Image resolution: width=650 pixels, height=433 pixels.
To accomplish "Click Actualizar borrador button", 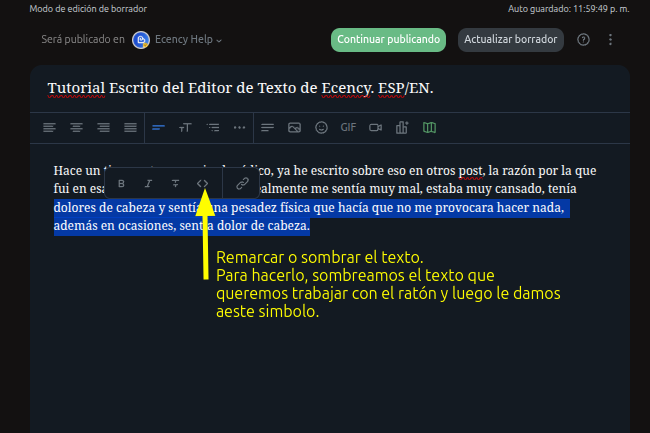I will coord(511,40).
